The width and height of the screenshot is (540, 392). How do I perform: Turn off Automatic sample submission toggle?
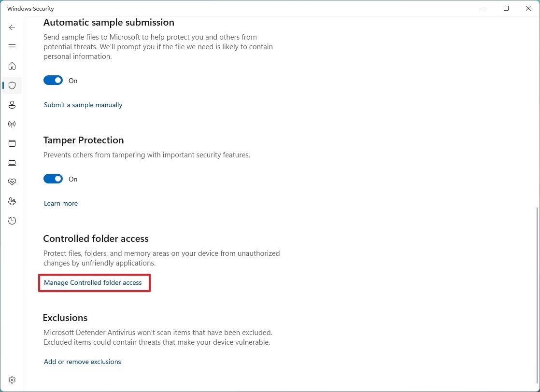pos(53,81)
